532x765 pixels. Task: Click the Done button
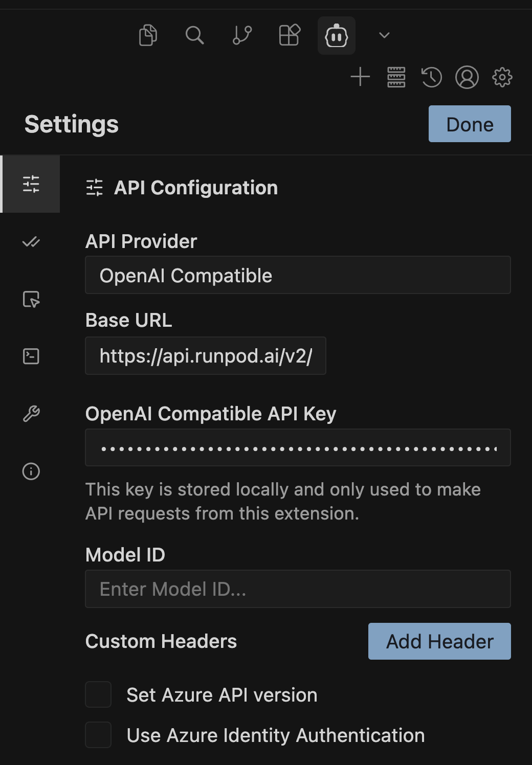(x=470, y=124)
